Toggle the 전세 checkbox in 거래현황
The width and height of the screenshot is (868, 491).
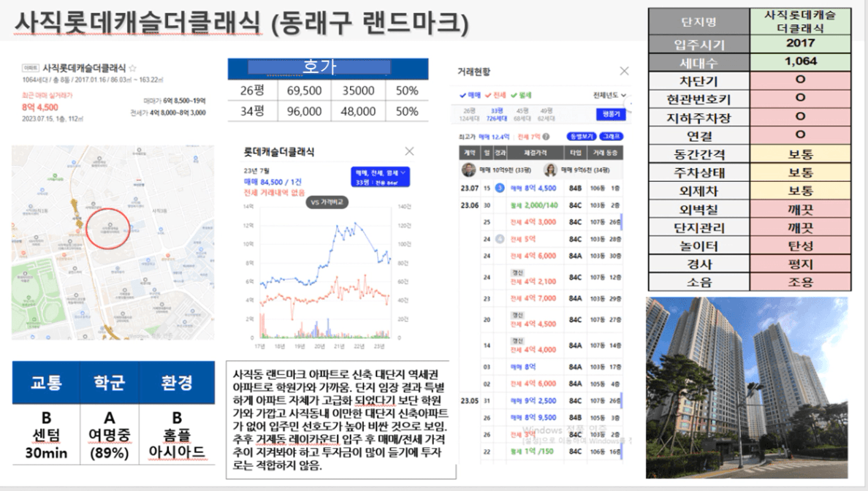point(495,95)
